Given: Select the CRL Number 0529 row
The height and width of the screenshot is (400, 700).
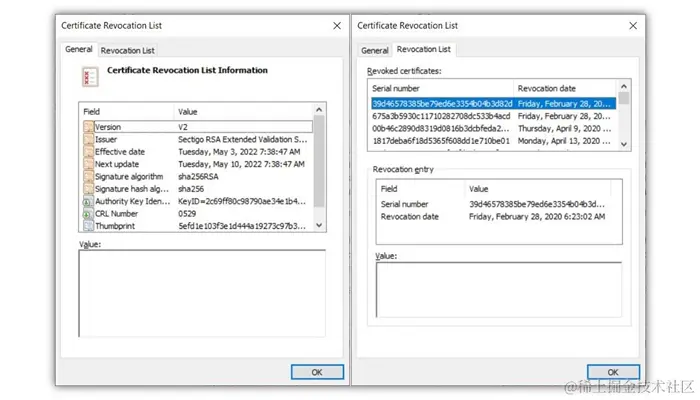Looking at the screenshot, I should click(197, 214).
